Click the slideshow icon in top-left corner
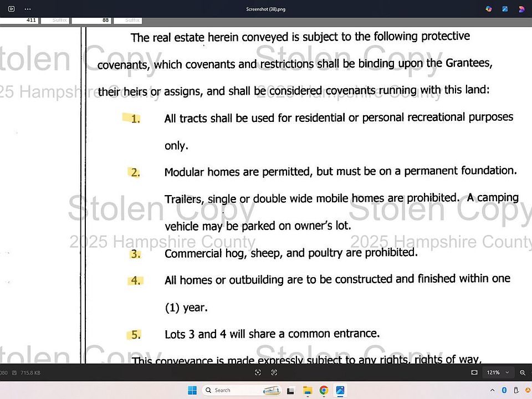This screenshot has width=532, height=399. click(12, 9)
